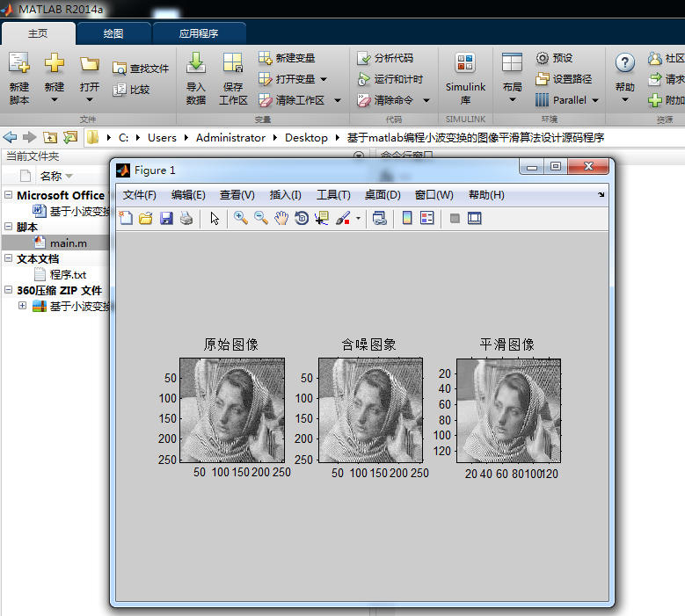Open the 工具(T) menu in Figure 1
685x616 pixels.
click(x=333, y=195)
